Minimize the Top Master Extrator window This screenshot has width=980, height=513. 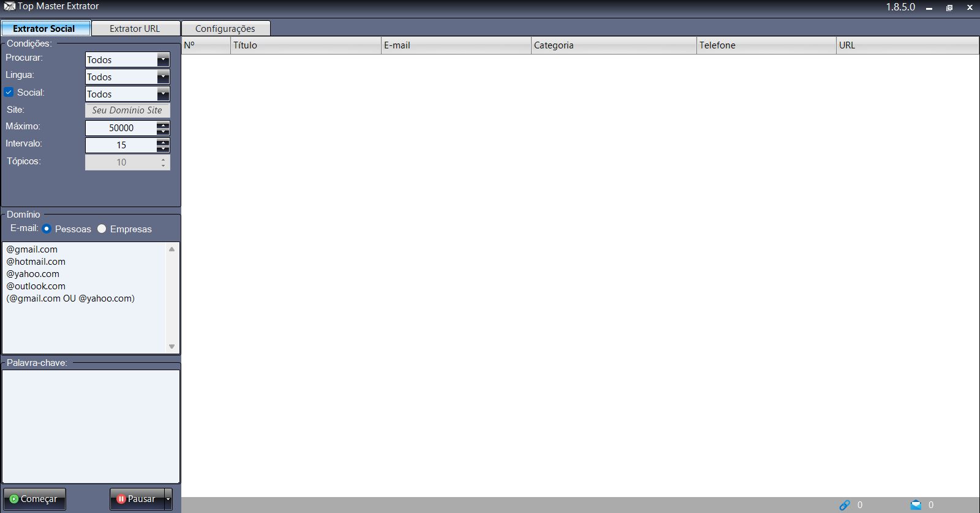[929, 8]
